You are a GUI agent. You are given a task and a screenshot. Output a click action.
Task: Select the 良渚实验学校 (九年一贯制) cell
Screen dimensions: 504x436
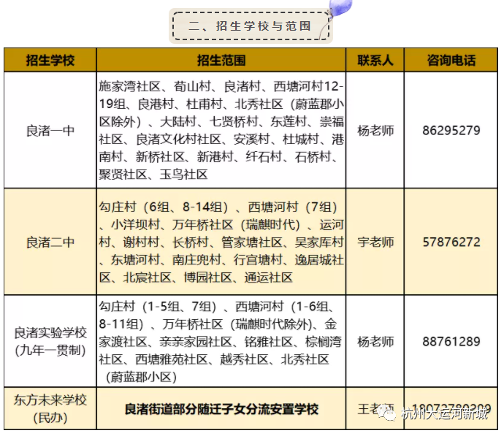point(50,341)
